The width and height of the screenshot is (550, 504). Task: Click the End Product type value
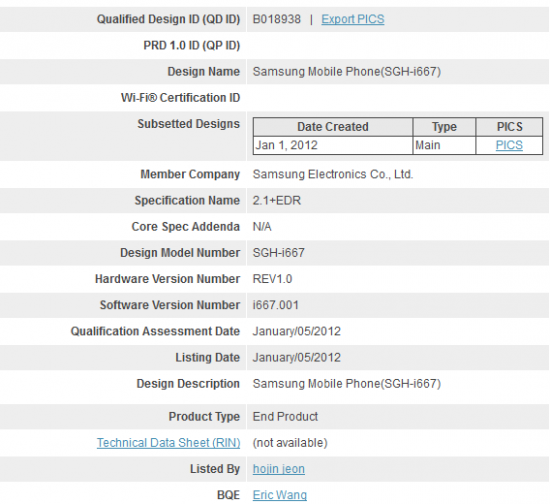click(285, 417)
